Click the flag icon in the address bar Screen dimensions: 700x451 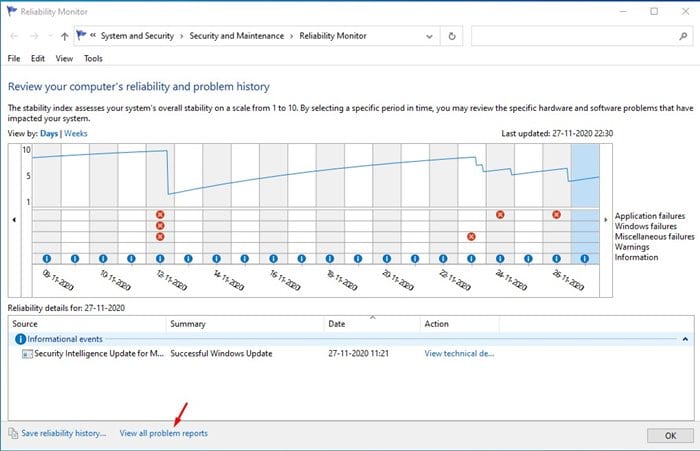click(81, 35)
